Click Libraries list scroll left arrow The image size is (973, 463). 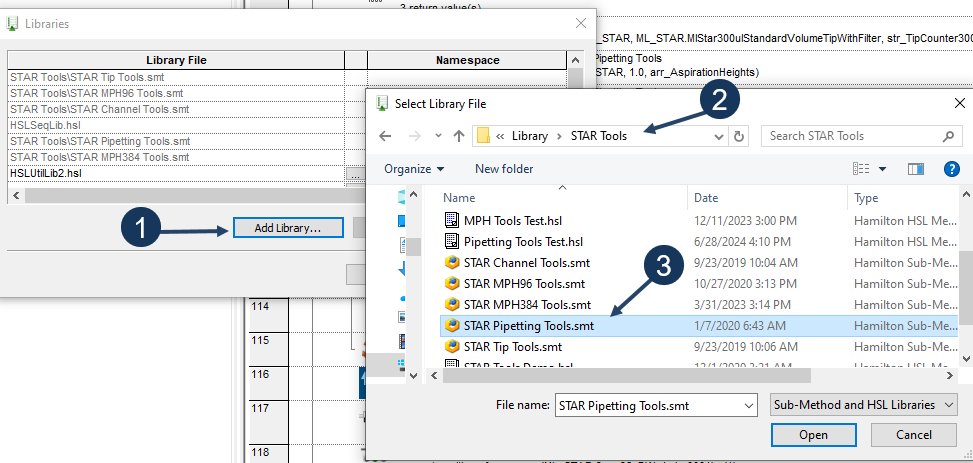point(14,196)
